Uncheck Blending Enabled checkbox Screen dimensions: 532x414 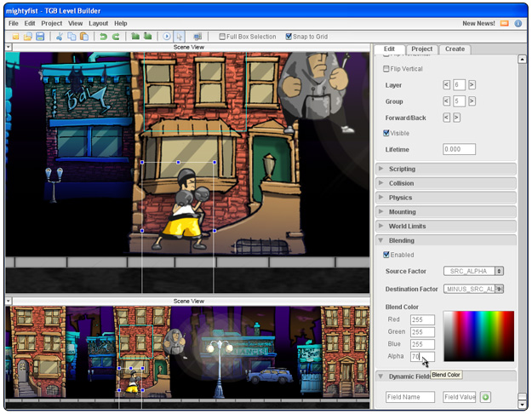click(386, 255)
